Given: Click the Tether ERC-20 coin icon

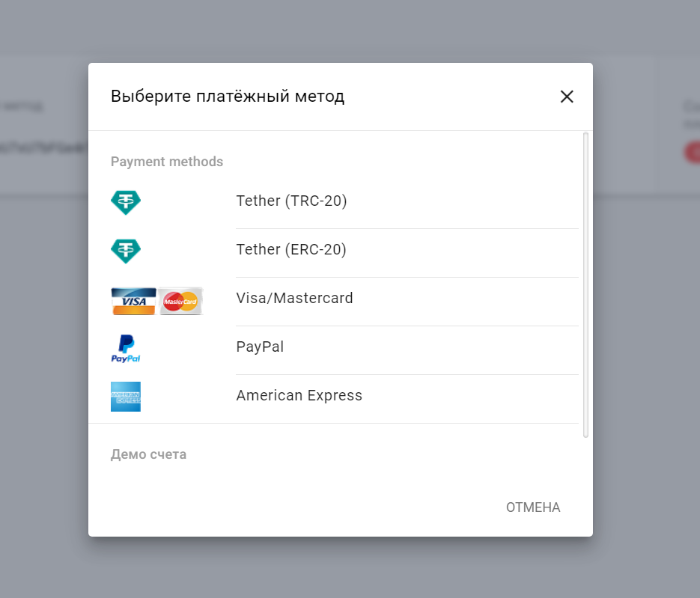Looking at the screenshot, I should click(x=126, y=251).
